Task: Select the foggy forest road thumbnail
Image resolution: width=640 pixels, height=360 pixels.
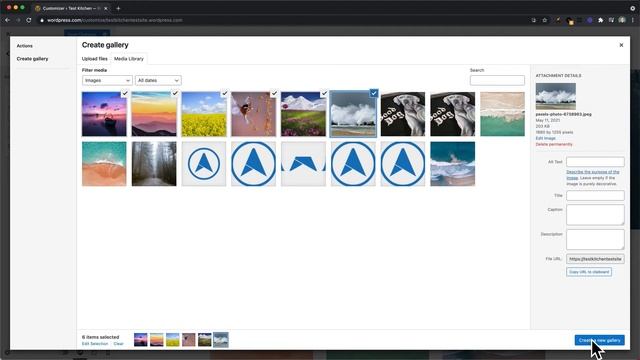Action: [154, 164]
